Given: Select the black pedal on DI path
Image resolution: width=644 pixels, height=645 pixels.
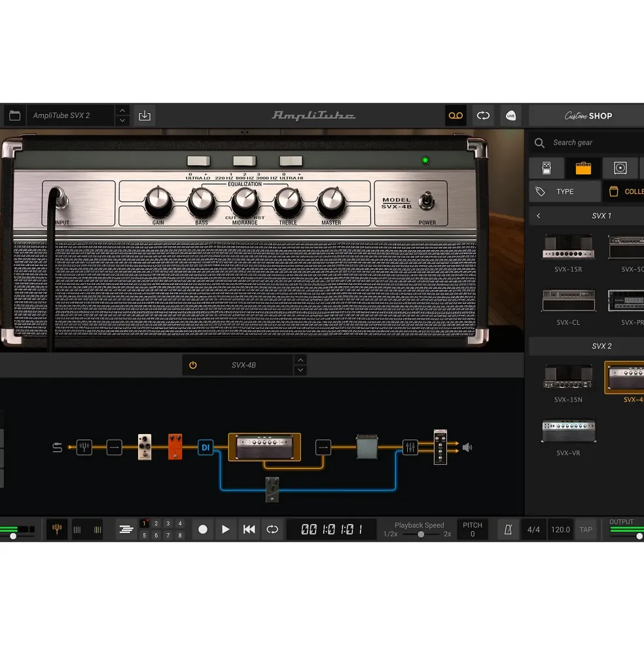Looking at the screenshot, I should 272,490.
